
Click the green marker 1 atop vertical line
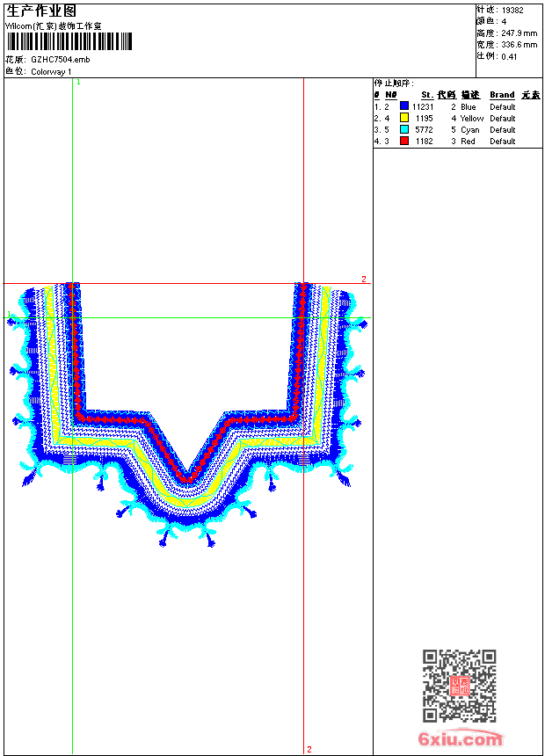click(x=78, y=83)
